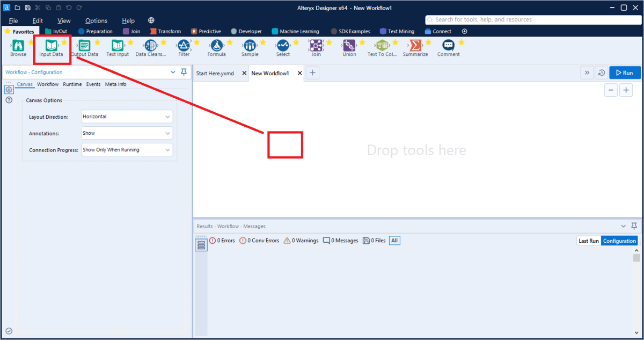Click the copy icon in title bar
This screenshot has height=340, width=644.
coord(48,8)
